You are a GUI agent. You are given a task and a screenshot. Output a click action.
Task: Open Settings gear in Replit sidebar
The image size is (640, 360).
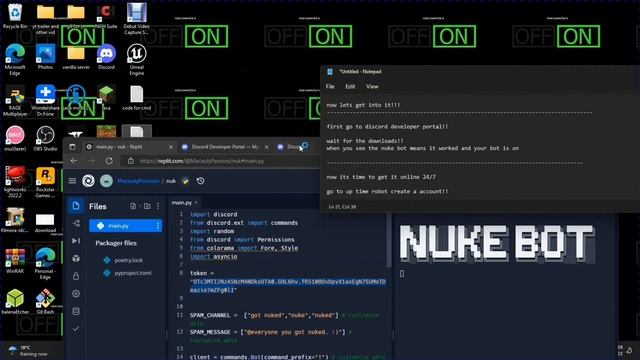click(x=76, y=293)
